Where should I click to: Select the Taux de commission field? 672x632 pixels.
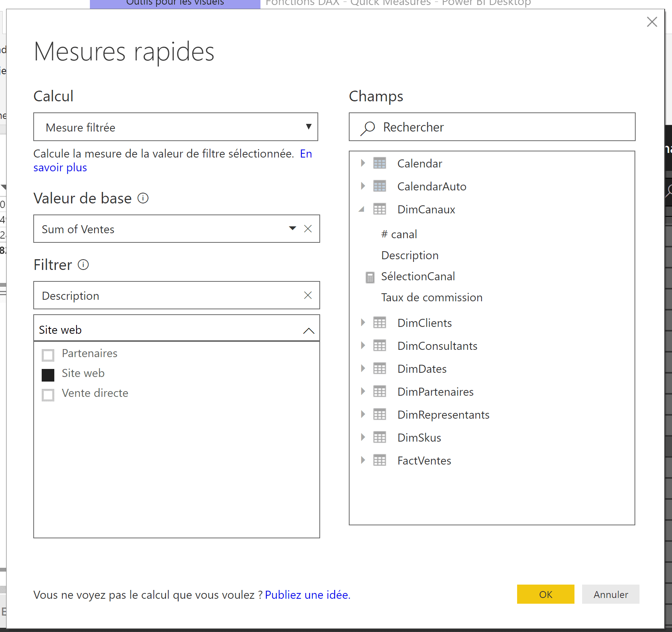click(x=431, y=297)
